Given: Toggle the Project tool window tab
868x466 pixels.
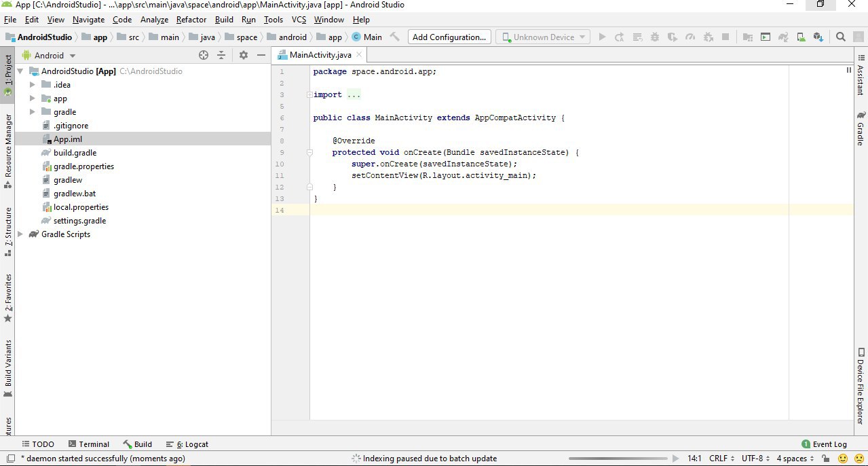Looking at the screenshot, I should click(x=7, y=75).
